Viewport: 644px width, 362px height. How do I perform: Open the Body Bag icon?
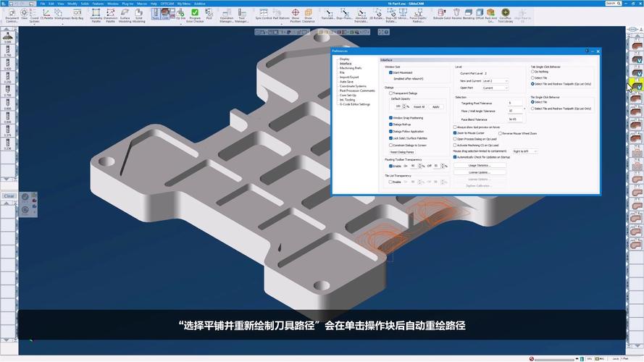78,14
